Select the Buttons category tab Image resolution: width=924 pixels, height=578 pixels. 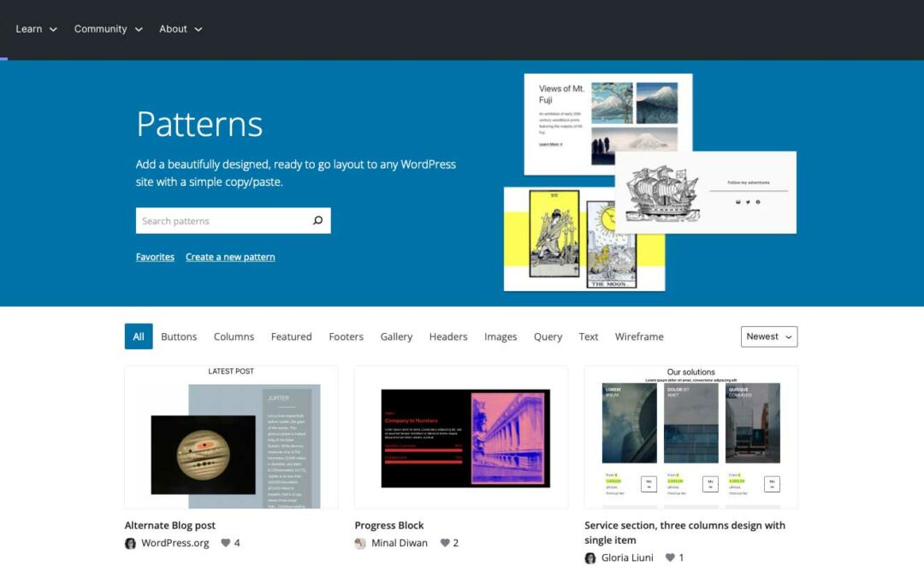coord(179,337)
